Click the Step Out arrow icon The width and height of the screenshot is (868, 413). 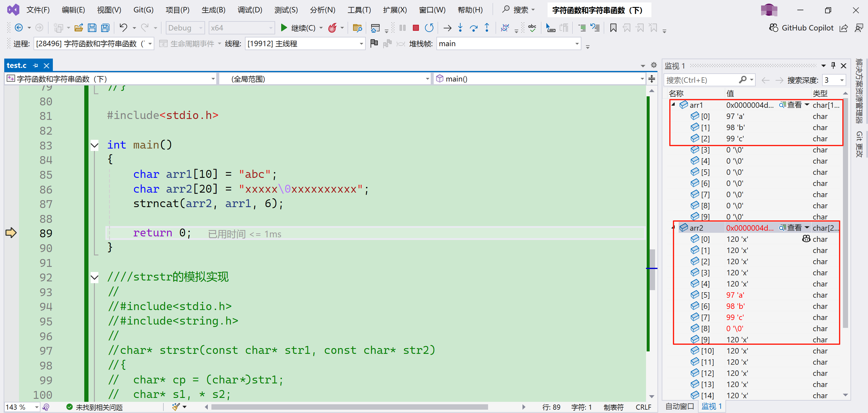click(x=487, y=28)
